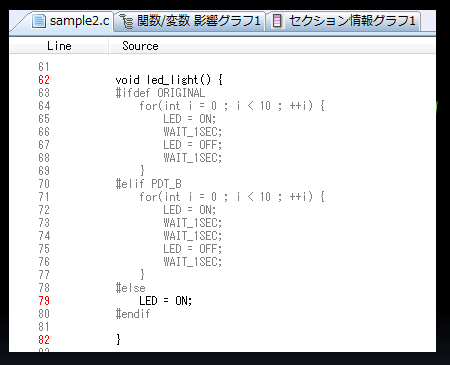
Task: Click 'WAIT_1SEC;' on line 73
Action: pyautogui.click(x=193, y=223)
